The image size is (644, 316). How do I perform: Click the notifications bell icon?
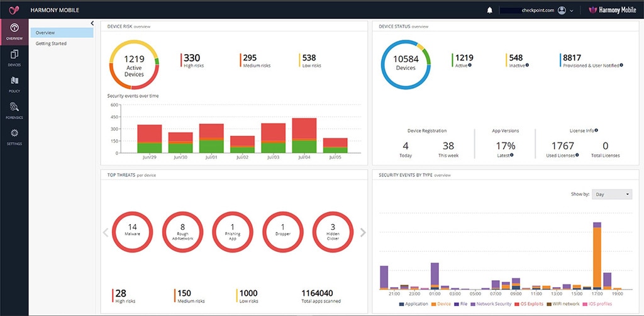(490, 10)
